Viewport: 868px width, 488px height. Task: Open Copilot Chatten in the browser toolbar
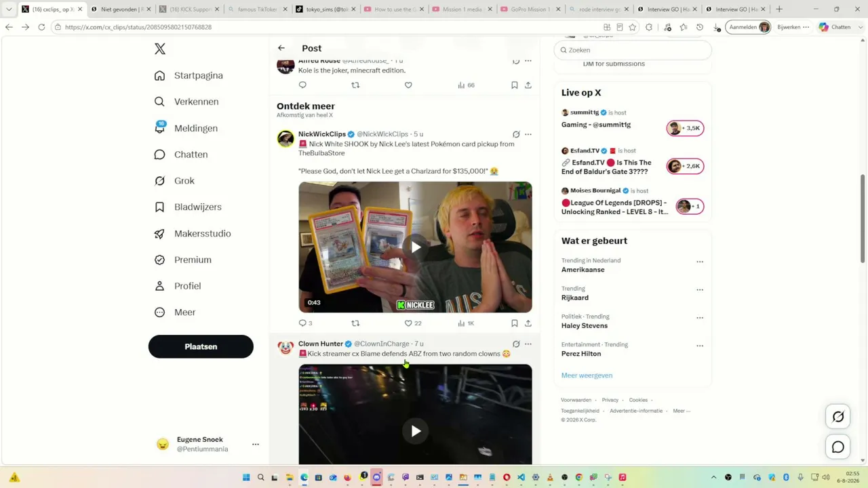[834, 27]
